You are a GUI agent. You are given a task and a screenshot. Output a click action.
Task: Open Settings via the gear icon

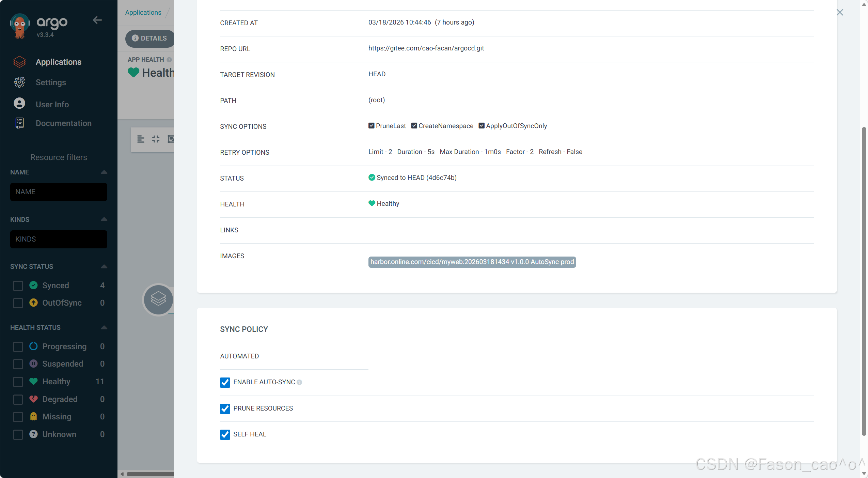tap(19, 82)
